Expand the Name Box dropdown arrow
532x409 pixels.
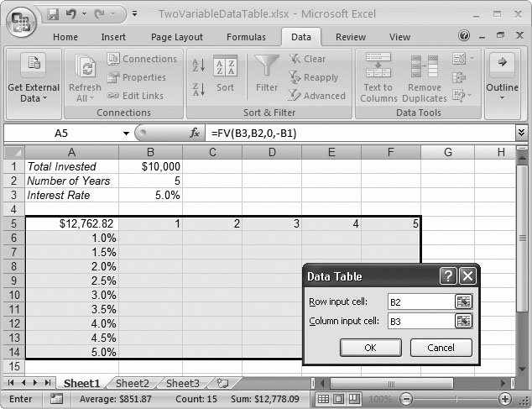click(x=126, y=134)
